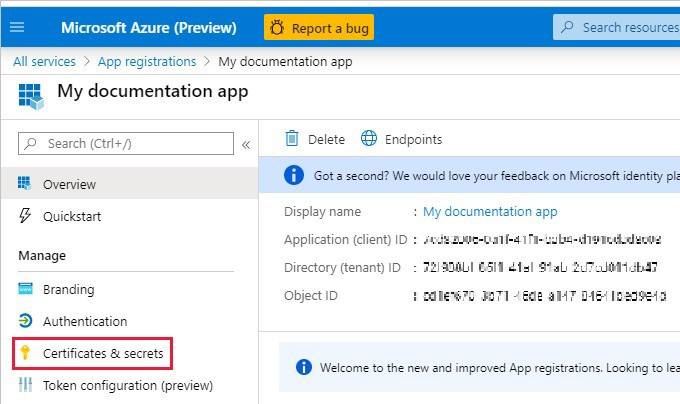Click the Application (client) ID value
Viewport: 680px width, 404px height.
[542, 239]
